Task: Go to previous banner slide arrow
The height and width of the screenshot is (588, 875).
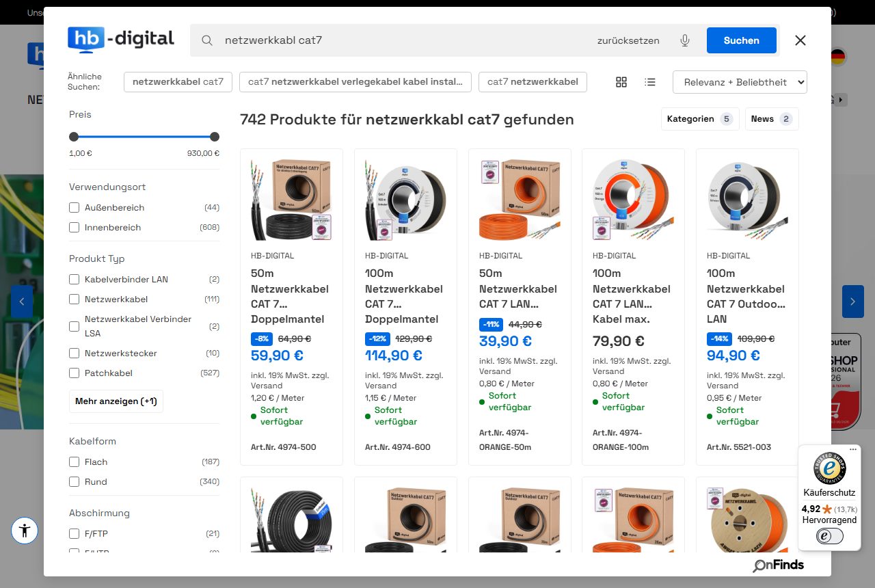Action: click(22, 302)
